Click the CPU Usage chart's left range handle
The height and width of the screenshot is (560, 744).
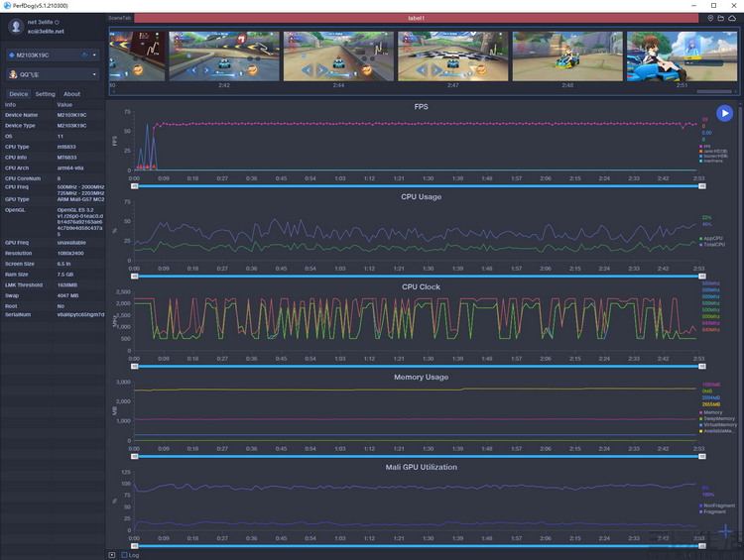pos(135,277)
